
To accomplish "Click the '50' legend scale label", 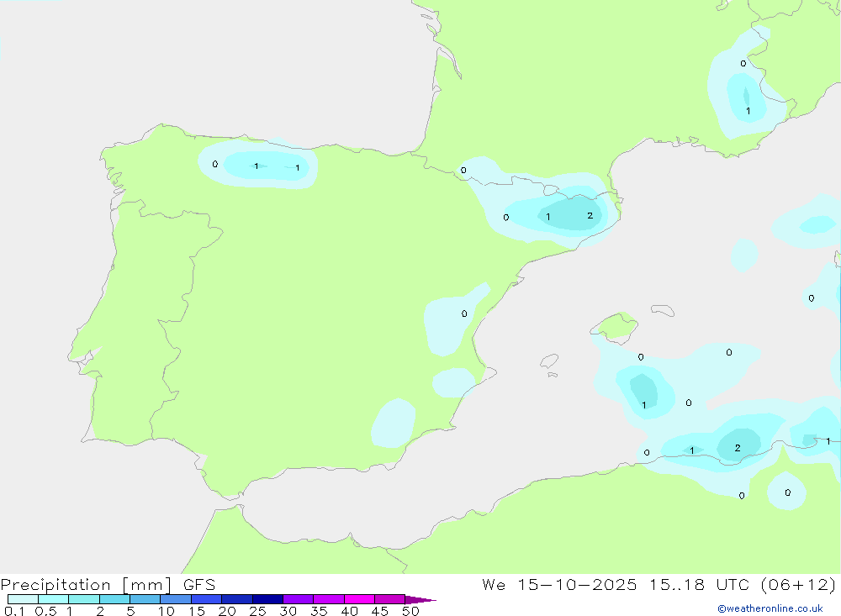I will 410,611.
